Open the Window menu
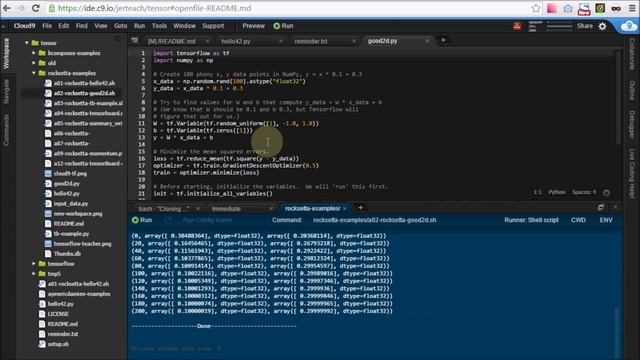This screenshot has height=360, width=640. click(x=184, y=26)
